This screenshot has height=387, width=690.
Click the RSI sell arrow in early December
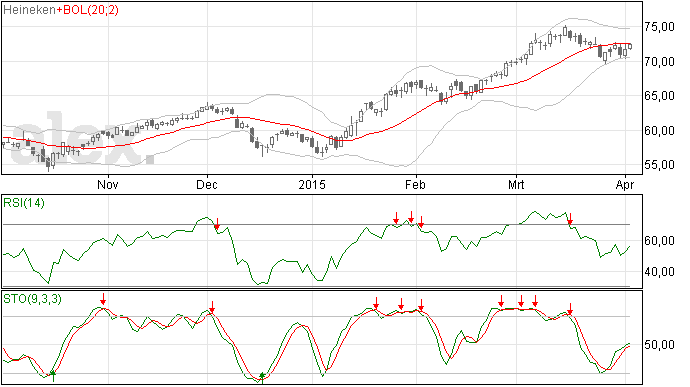click(x=217, y=223)
